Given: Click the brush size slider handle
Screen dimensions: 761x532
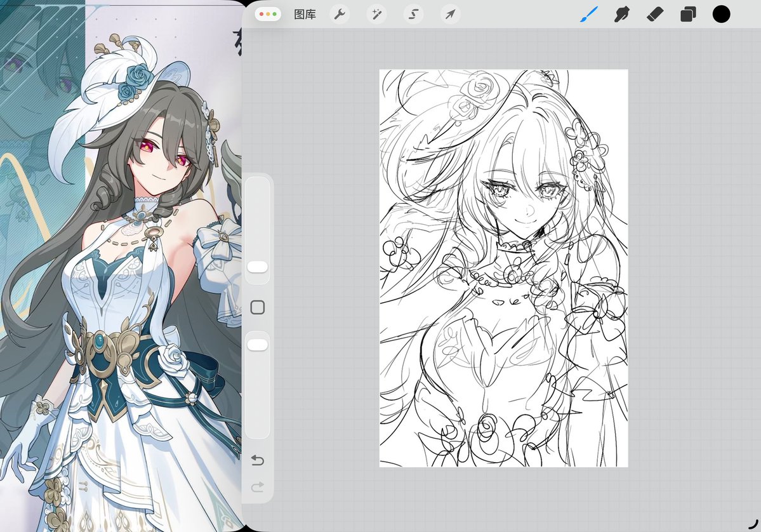Looking at the screenshot, I should coord(258,267).
